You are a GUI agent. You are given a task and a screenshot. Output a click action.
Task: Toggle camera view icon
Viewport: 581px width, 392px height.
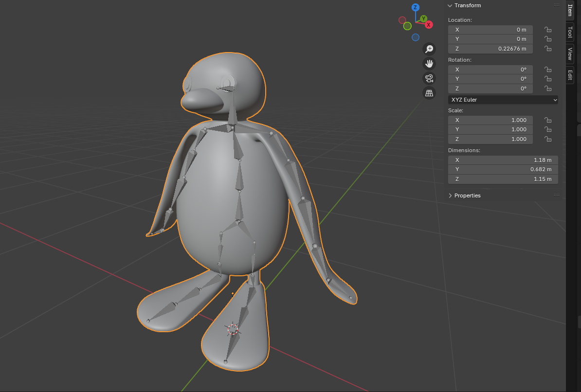click(429, 79)
